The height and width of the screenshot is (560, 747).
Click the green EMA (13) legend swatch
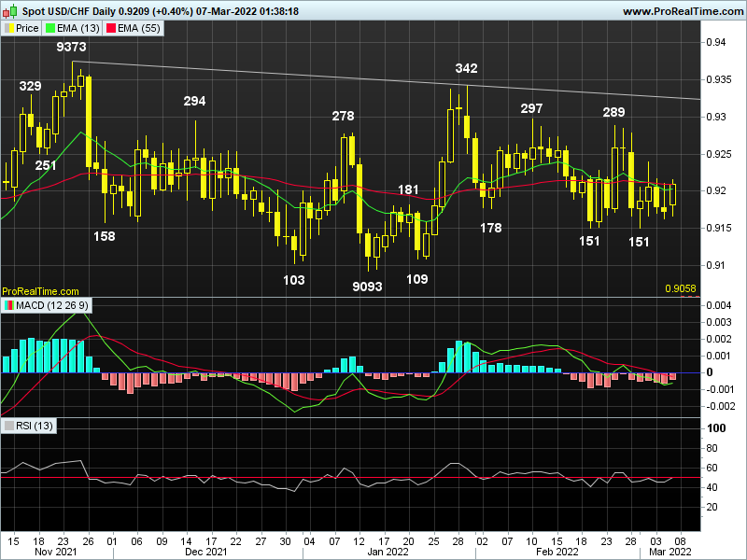click(50, 28)
